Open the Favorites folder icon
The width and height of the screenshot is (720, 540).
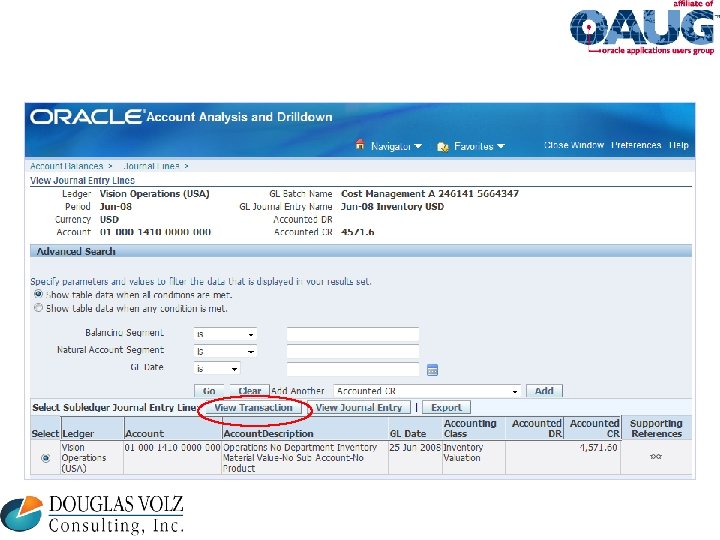tap(443, 146)
